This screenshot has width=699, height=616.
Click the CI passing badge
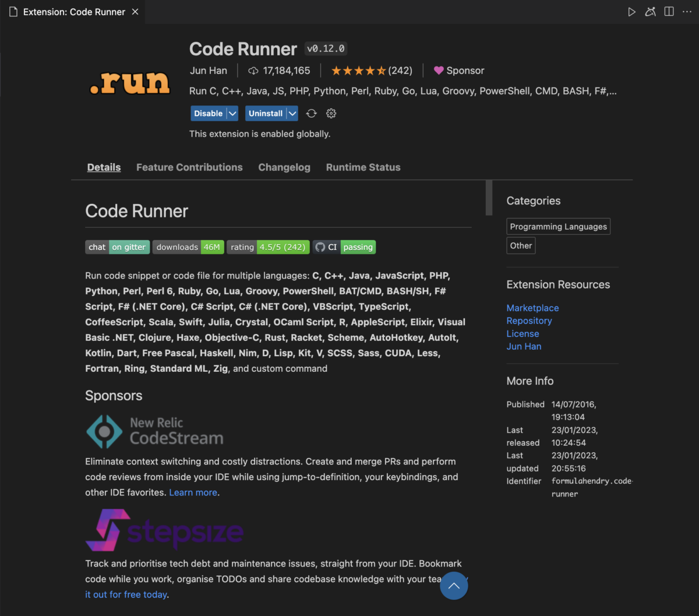pos(344,247)
